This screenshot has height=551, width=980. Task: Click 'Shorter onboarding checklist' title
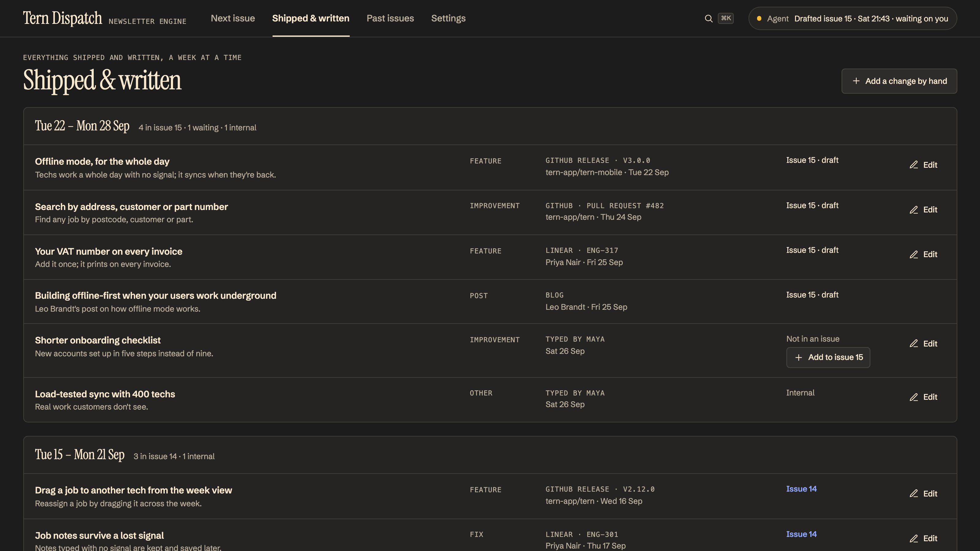pos(98,340)
